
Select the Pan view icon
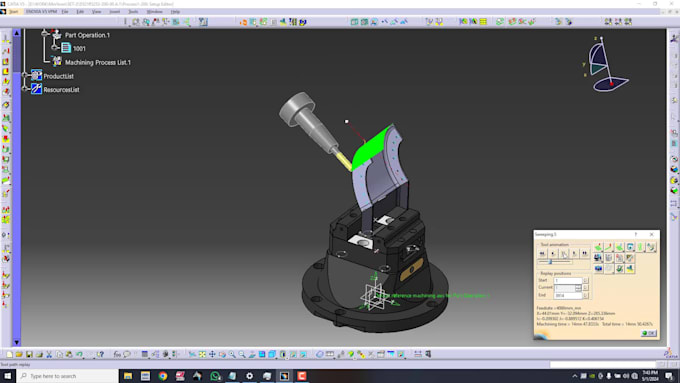tap(212, 354)
